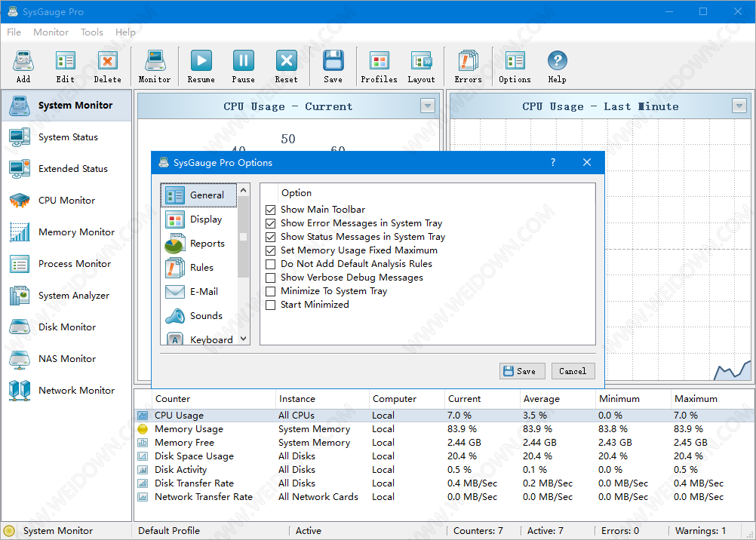Click the Delete toolbar icon

coord(108,66)
